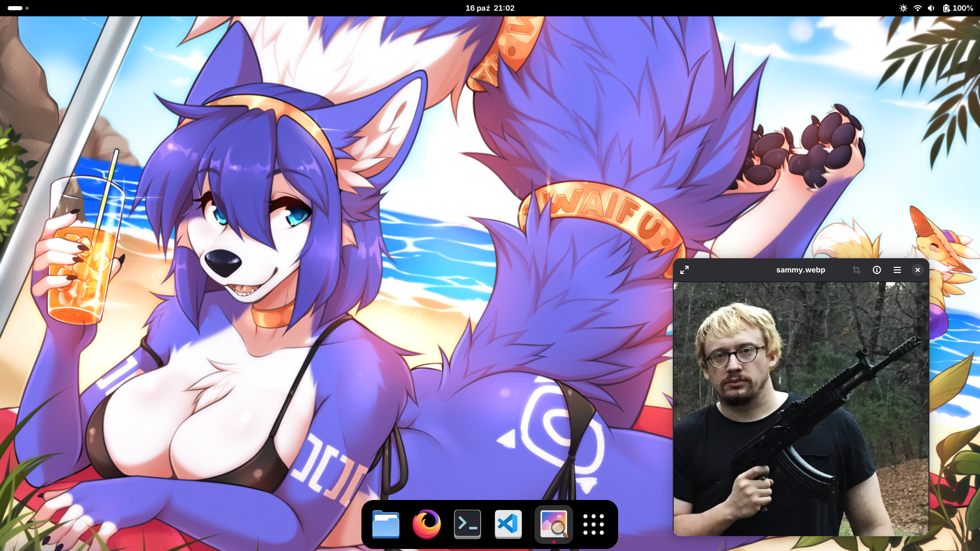Click the displayed photo in viewer
Image resolution: width=980 pixels, height=551 pixels.
click(x=800, y=408)
